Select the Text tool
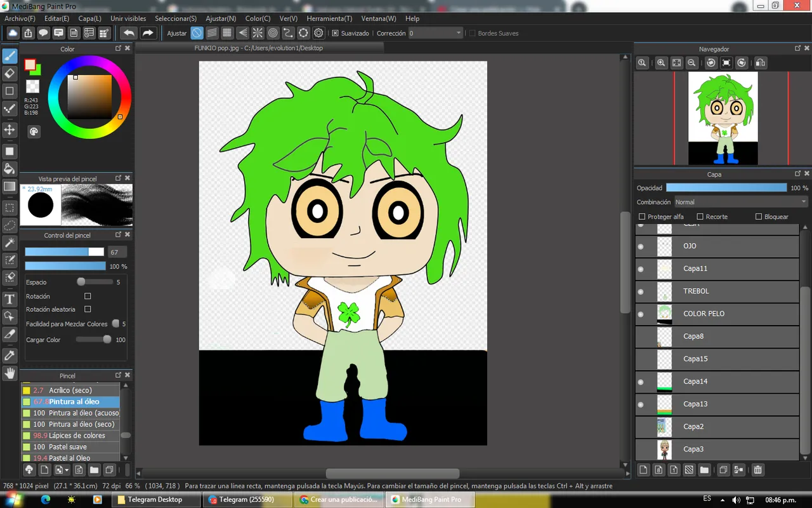Image resolution: width=812 pixels, height=508 pixels. coord(10,299)
